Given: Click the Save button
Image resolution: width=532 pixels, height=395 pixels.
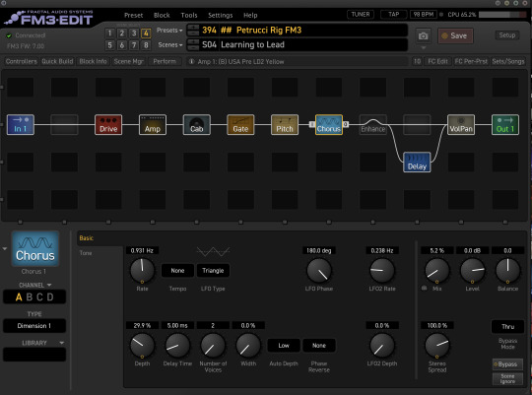Looking at the screenshot, I should [x=455, y=35].
